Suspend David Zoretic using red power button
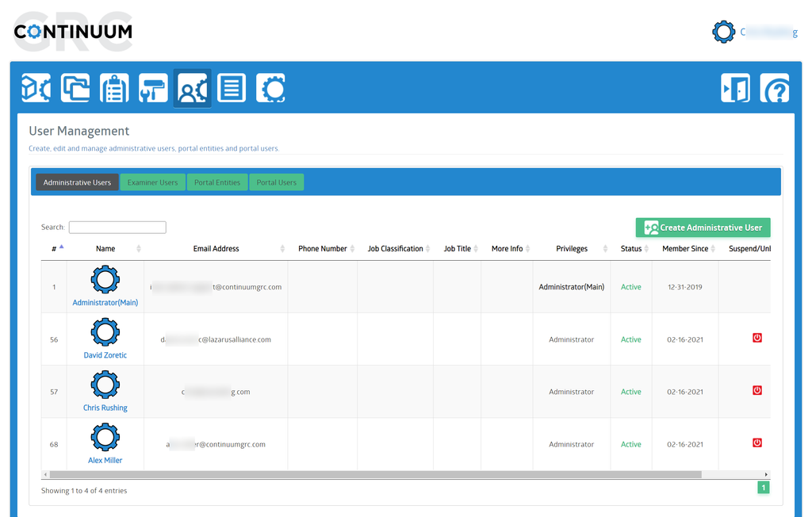812x517 pixels. [x=756, y=338]
